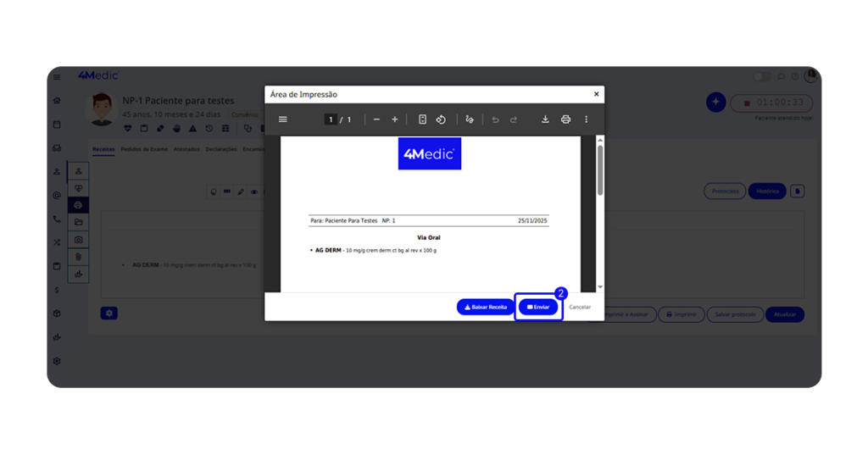This screenshot has width=868, height=455.
Task: Rotate the document counterclockwise
Action: point(441,119)
